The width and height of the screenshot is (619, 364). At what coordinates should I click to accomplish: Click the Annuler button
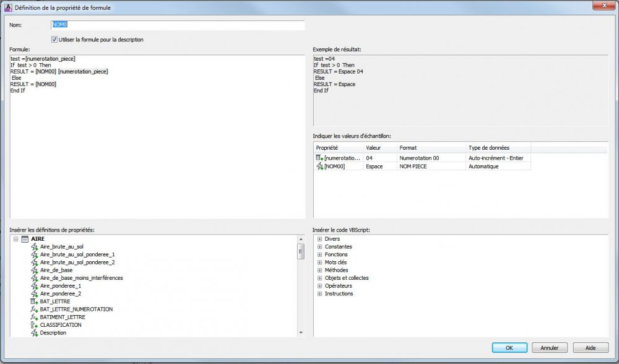(x=549, y=348)
